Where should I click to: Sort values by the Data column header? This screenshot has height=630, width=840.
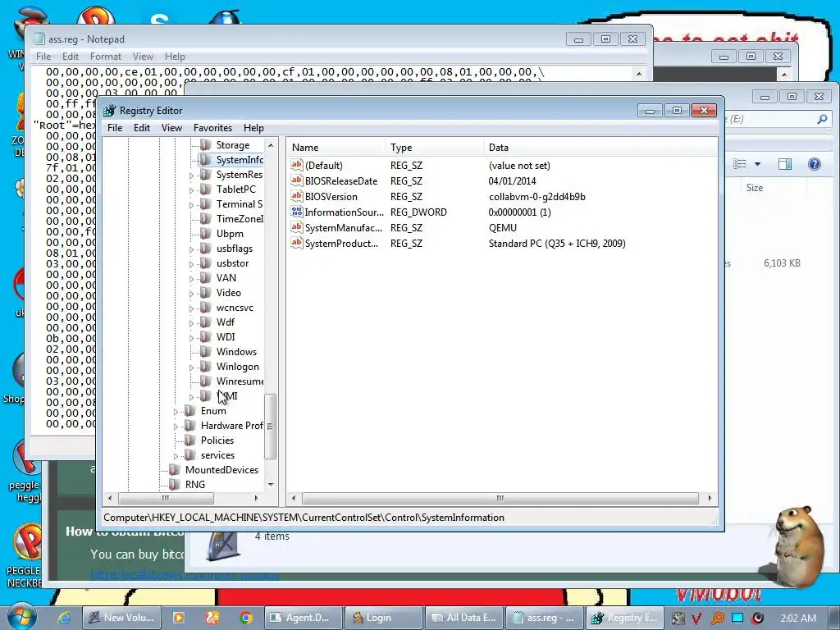[x=600, y=148]
